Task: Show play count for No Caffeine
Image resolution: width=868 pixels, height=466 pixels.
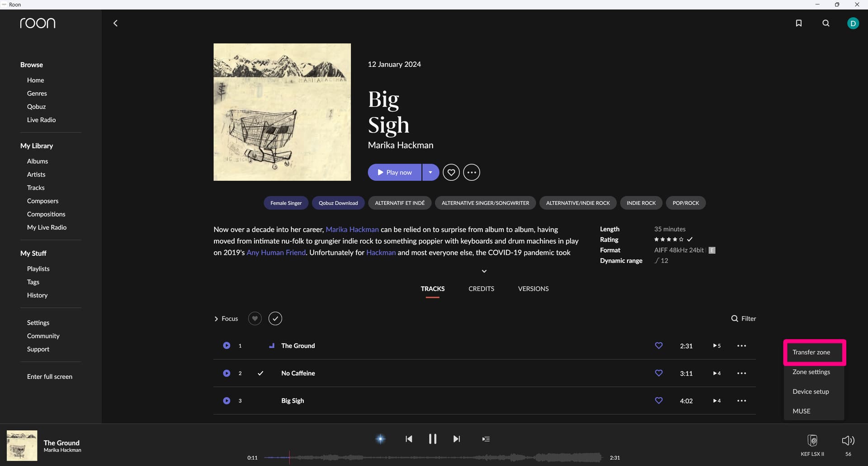Action: point(717,373)
